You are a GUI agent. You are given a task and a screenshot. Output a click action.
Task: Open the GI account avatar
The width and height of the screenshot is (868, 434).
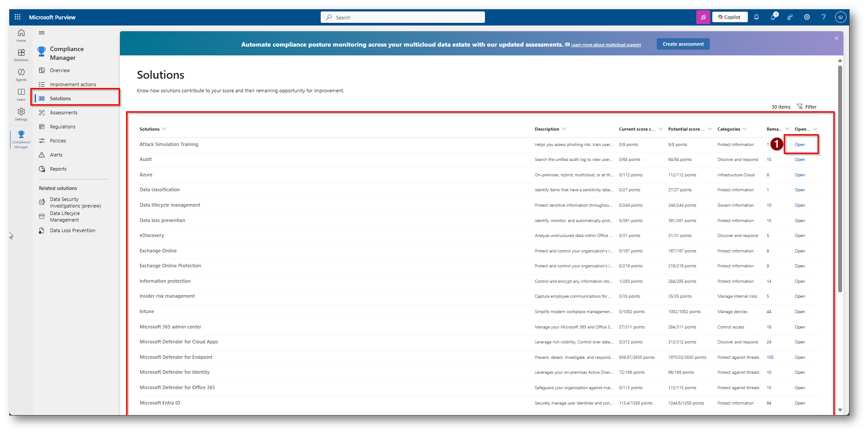click(840, 17)
